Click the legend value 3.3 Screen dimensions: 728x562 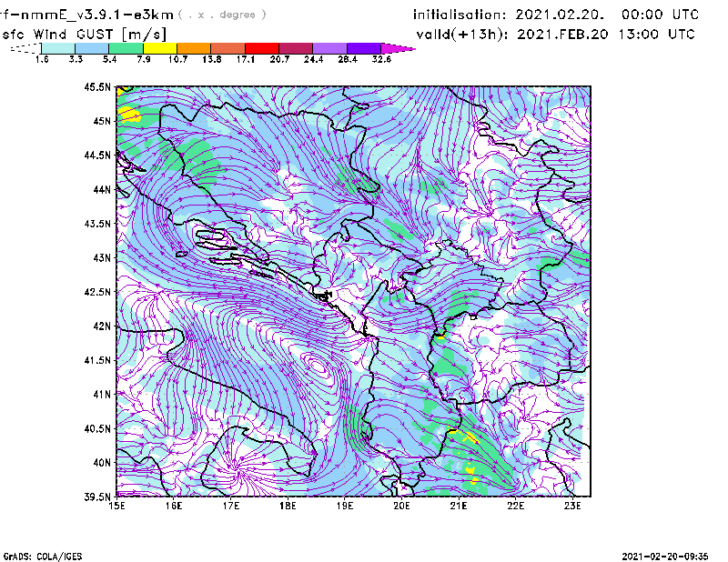[x=76, y=59]
